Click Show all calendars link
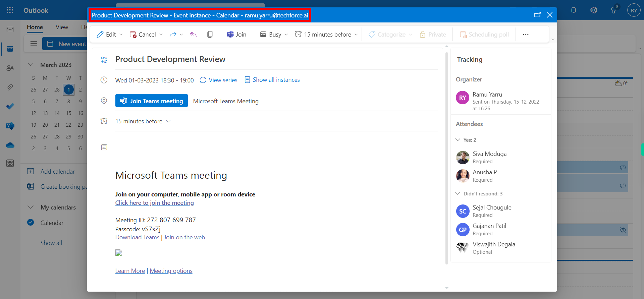Viewport: 644px width, 299px height. [51, 243]
